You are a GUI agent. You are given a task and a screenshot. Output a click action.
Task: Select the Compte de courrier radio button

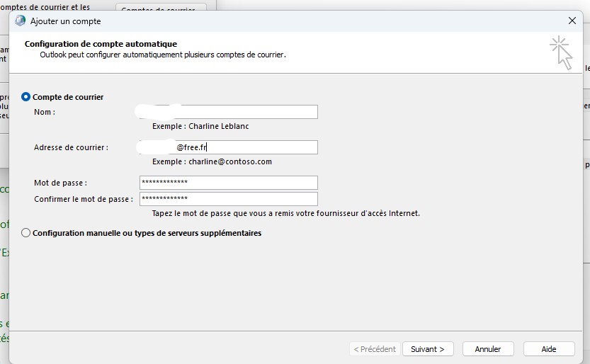coord(25,97)
